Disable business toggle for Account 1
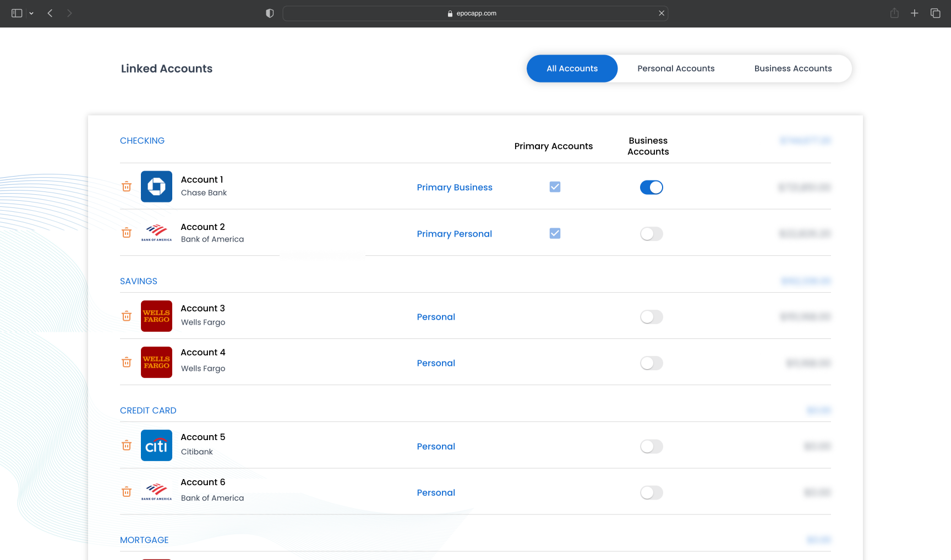The width and height of the screenshot is (951, 560). point(652,188)
